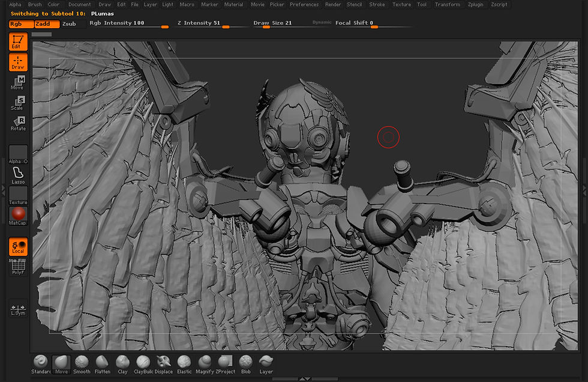
Task: Enable Zsub sculpting mode
Action: [x=70, y=24]
